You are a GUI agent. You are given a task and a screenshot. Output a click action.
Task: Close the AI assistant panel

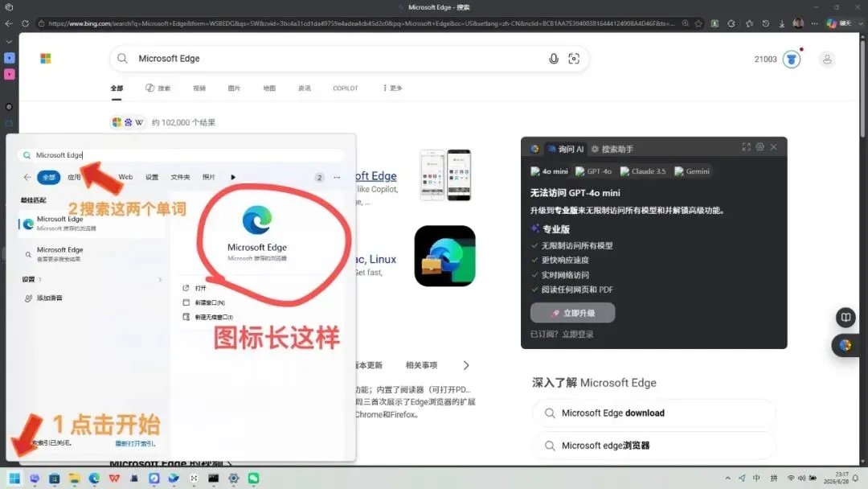point(774,146)
